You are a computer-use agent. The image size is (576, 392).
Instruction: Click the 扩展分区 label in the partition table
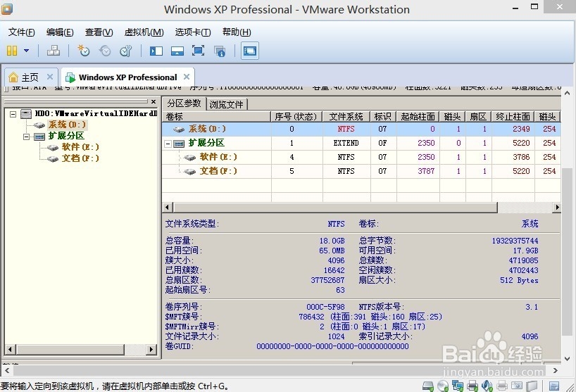[x=206, y=143]
